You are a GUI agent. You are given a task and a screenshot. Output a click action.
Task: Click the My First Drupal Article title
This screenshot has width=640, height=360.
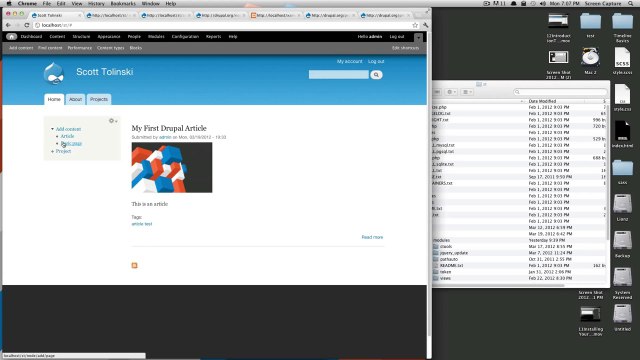point(169,128)
